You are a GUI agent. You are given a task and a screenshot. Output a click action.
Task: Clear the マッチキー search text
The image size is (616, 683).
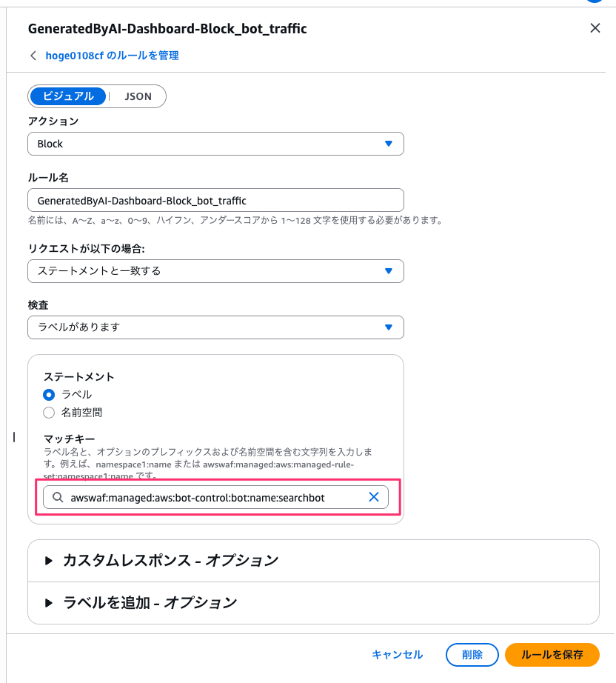tap(374, 498)
